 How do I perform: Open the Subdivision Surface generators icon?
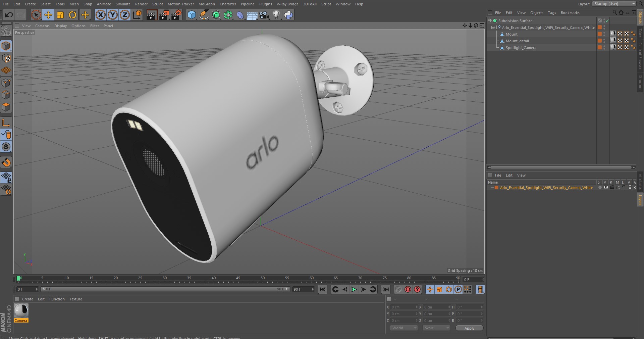[216, 15]
